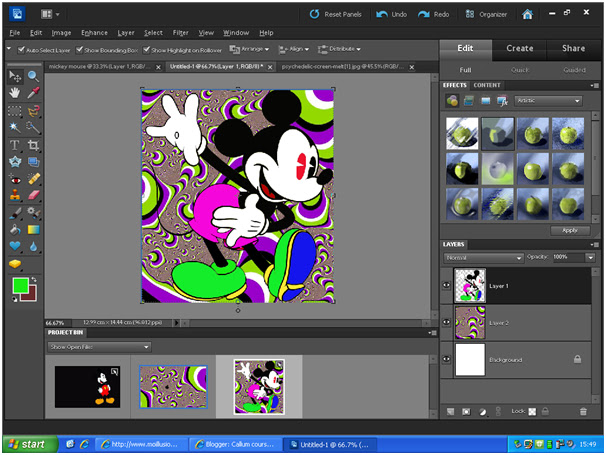Select the Red Eye Removal tool
The height and width of the screenshot is (455, 606).
[15, 179]
